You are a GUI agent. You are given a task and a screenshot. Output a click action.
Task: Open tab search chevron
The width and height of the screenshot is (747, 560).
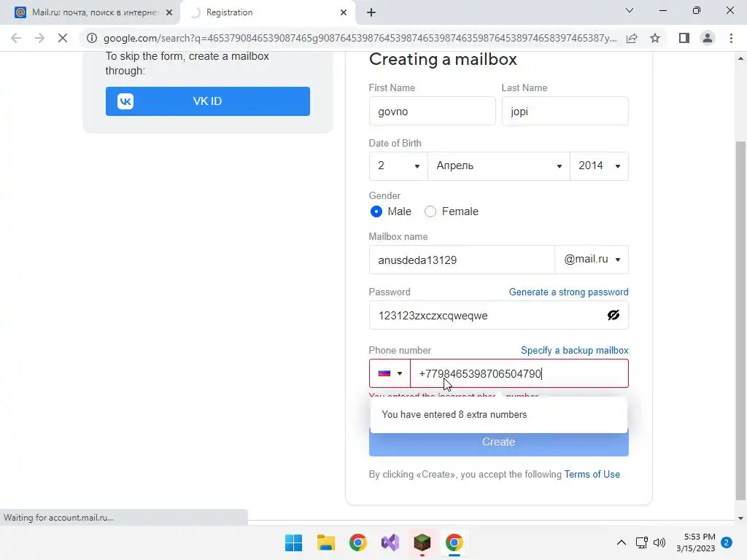pos(630,10)
